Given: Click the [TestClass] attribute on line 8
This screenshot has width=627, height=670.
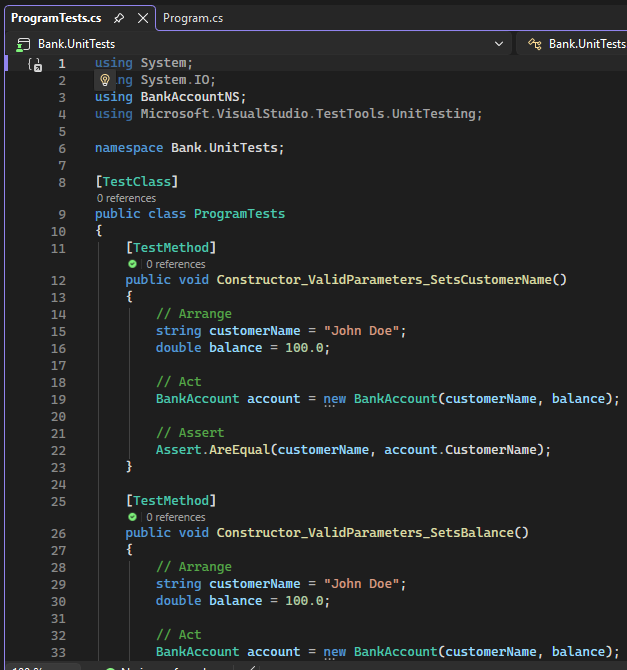Looking at the screenshot, I should (x=137, y=182).
